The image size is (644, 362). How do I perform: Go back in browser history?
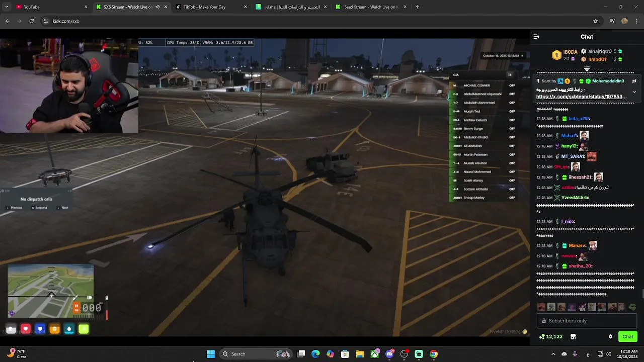[x=7, y=21]
